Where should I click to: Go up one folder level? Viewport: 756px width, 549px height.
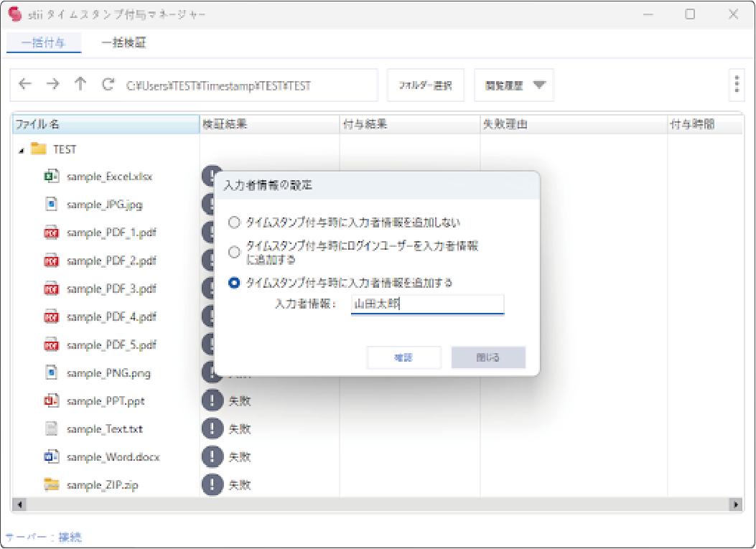(80, 85)
